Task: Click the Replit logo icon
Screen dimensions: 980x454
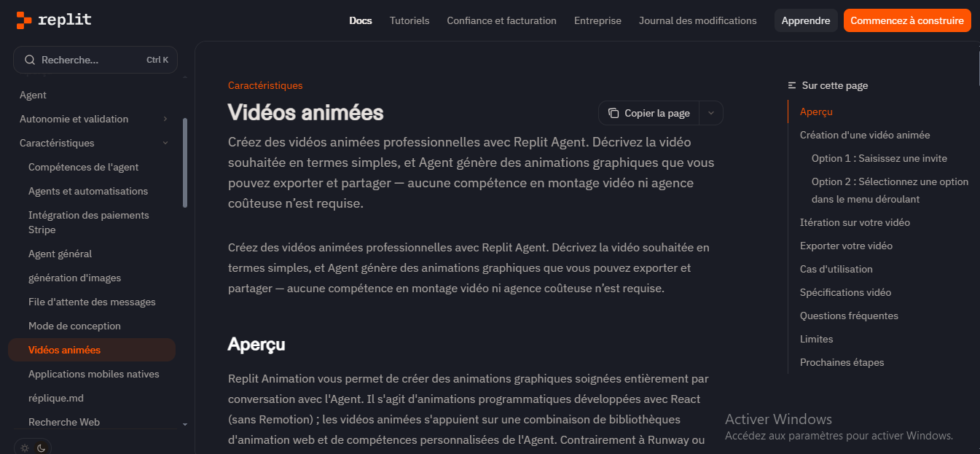Action: click(x=24, y=20)
